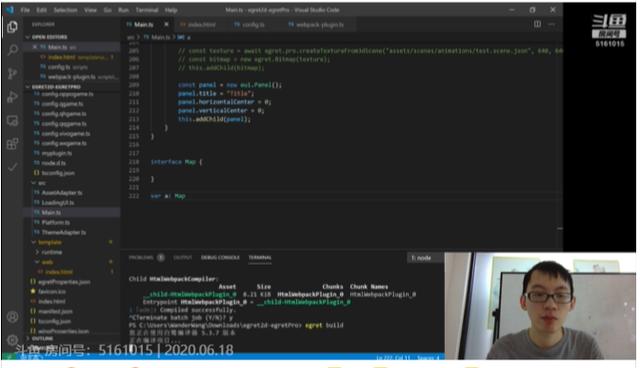Screen dimensions: 640x368
Task: Click the 'interface Map {' code line
Action: click(176, 162)
